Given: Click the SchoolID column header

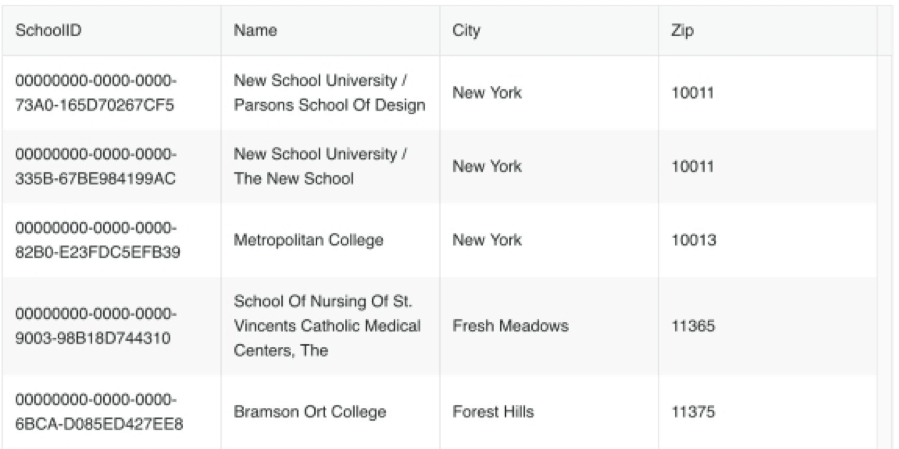Looking at the screenshot, I should [48, 31].
